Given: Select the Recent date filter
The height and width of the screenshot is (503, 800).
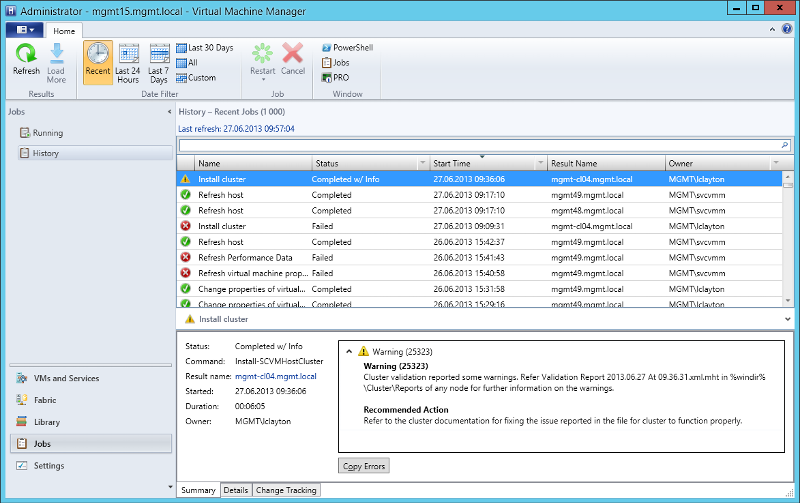Looking at the screenshot, I should point(97,62).
